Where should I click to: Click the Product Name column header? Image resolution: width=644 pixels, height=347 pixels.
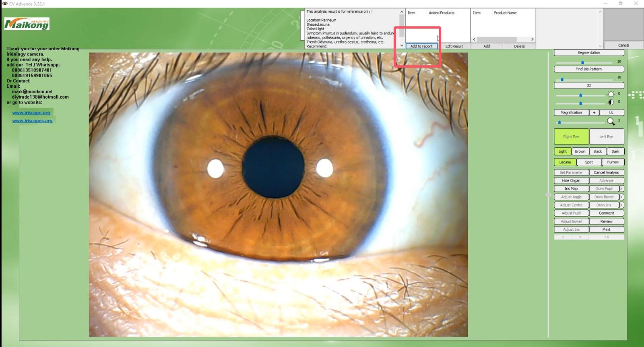[505, 13]
